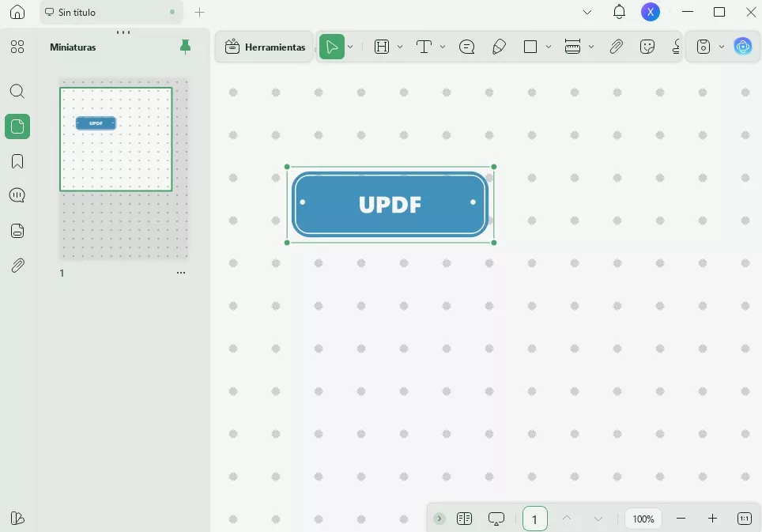Open the page view layout icon
Screen dimensions: 762x532
tap(464, 519)
